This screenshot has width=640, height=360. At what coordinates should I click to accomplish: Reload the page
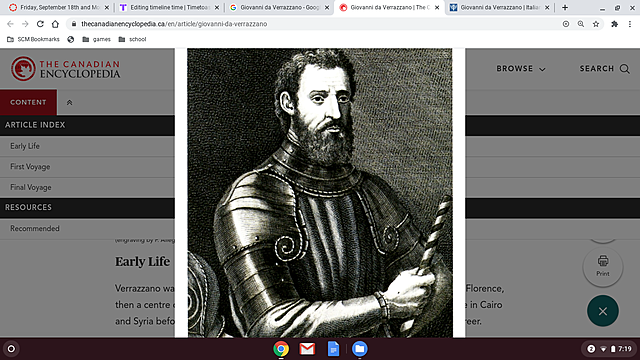[40, 24]
